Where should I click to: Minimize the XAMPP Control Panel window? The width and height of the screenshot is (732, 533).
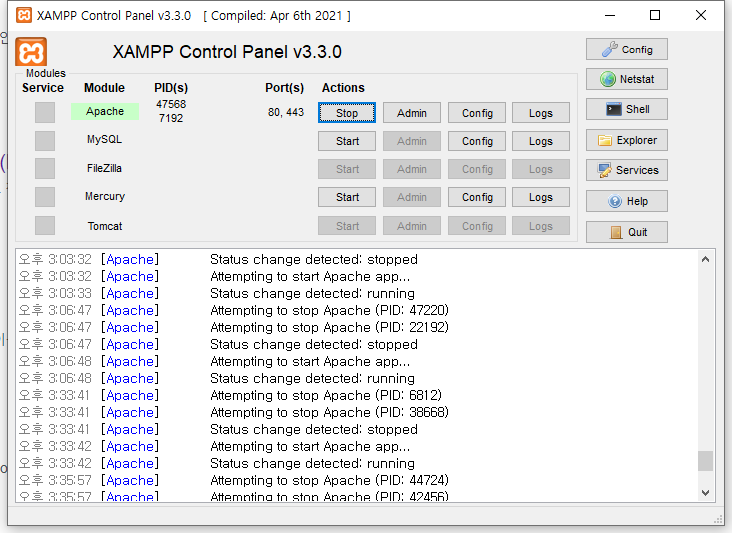tap(610, 15)
